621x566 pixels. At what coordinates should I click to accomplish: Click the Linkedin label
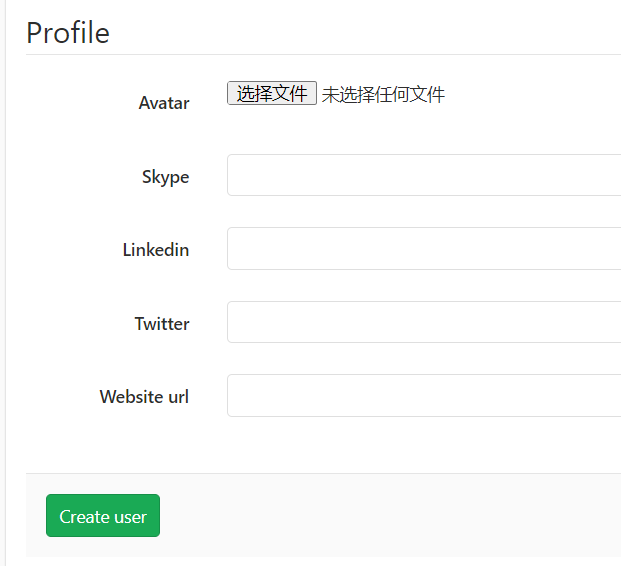pyautogui.click(x=156, y=250)
